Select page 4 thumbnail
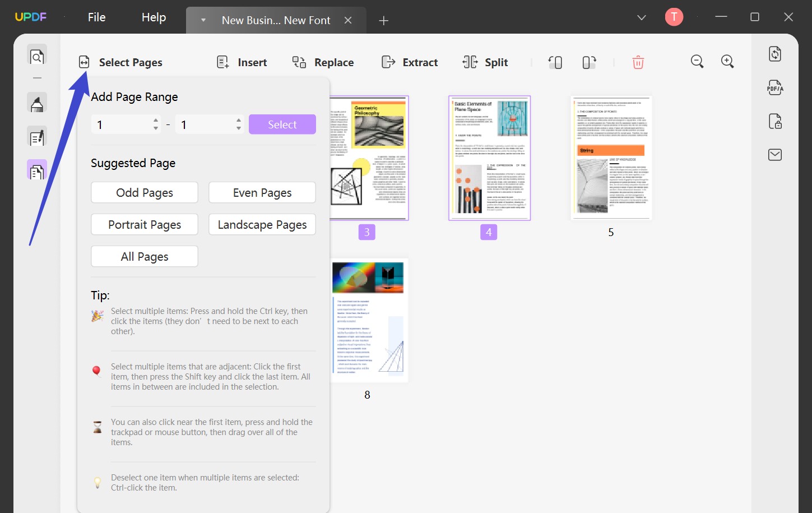The image size is (812, 513). [x=489, y=158]
